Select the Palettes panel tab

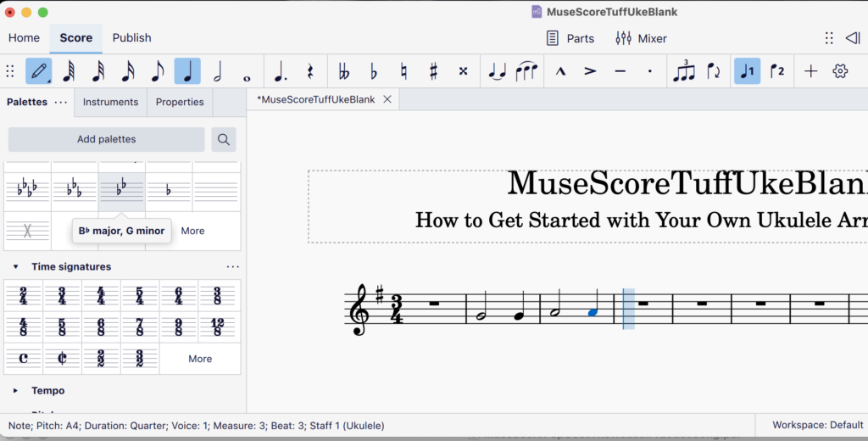click(26, 102)
